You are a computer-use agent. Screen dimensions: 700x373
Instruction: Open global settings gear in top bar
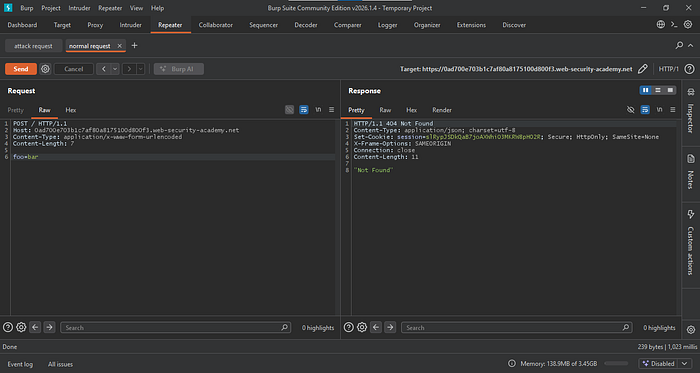click(688, 25)
